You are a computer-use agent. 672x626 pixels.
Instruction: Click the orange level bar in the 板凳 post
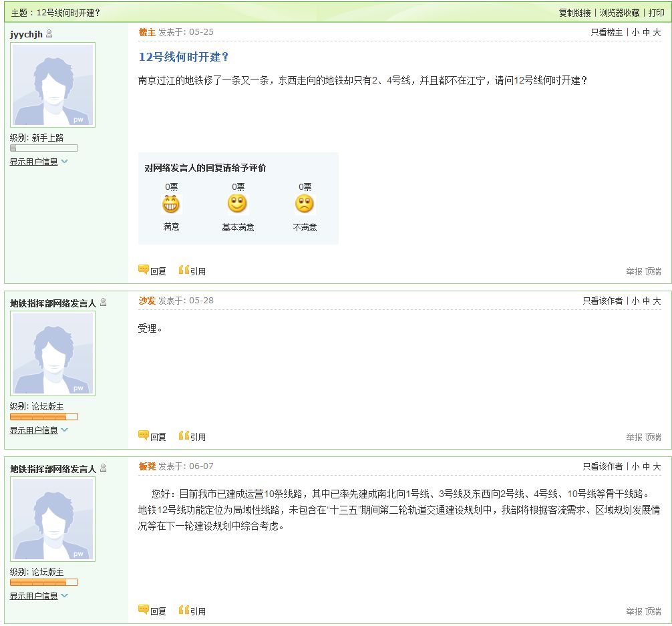[x=44, y=582]
